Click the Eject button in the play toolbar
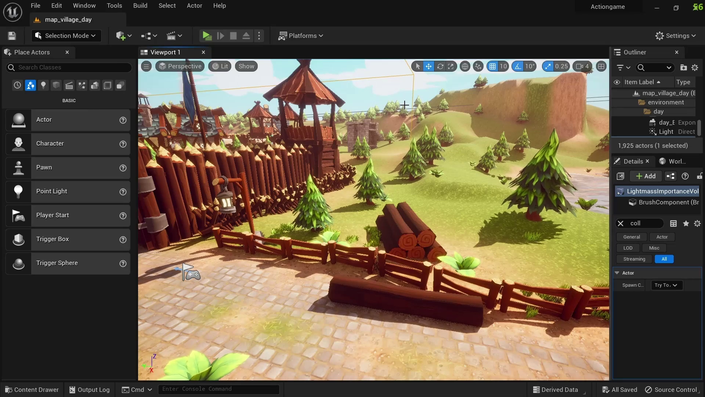 pos(246,36)
